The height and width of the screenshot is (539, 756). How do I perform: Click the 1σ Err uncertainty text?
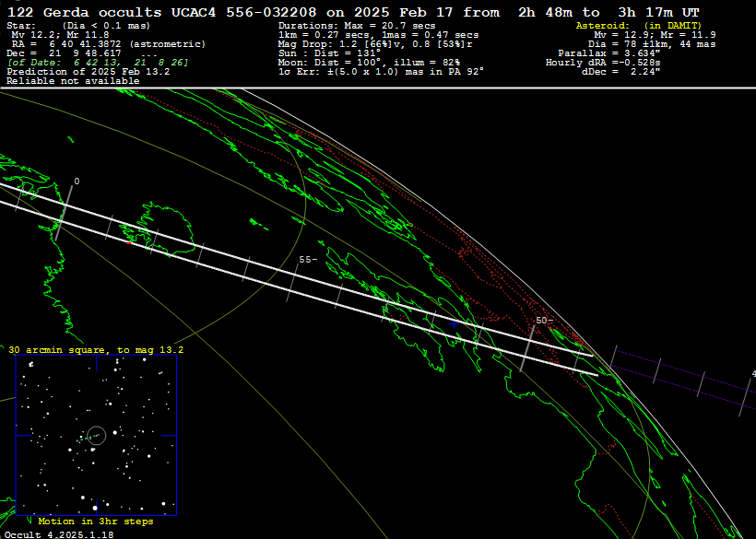(x=381, y=72)
